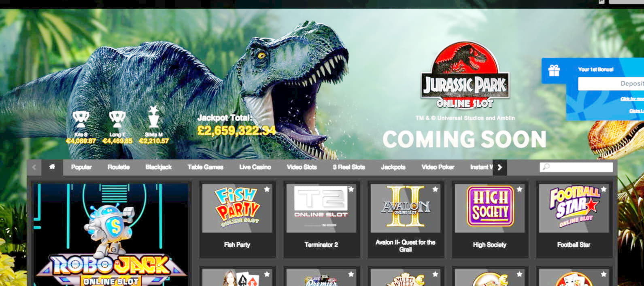Show Video Slots category
This screenshot has width=644, height=286.
(x=302, y=167)
